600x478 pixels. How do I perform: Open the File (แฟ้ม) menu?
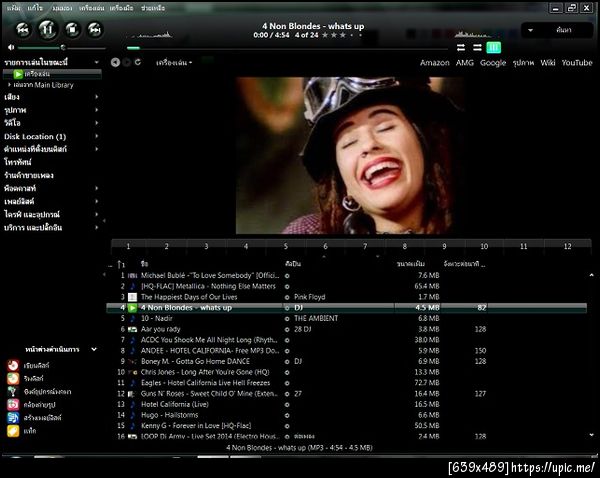pos(14,8)
